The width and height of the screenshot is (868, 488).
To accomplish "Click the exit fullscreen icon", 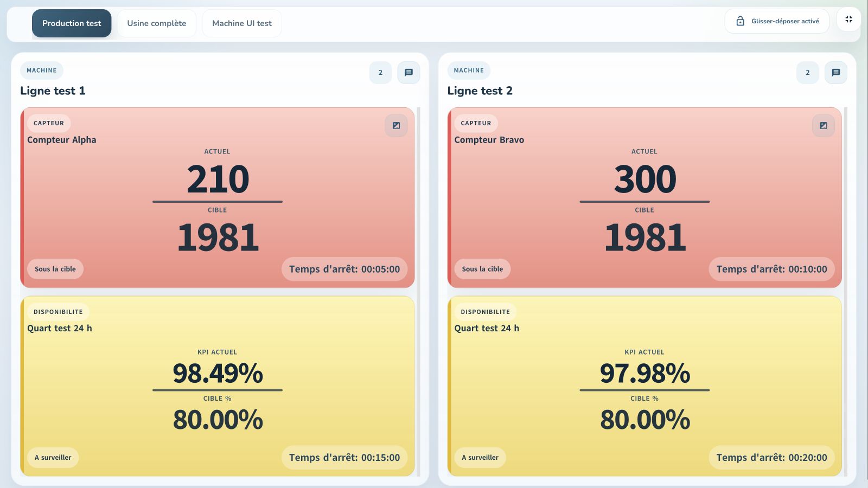I will click(x=848, y=20).
